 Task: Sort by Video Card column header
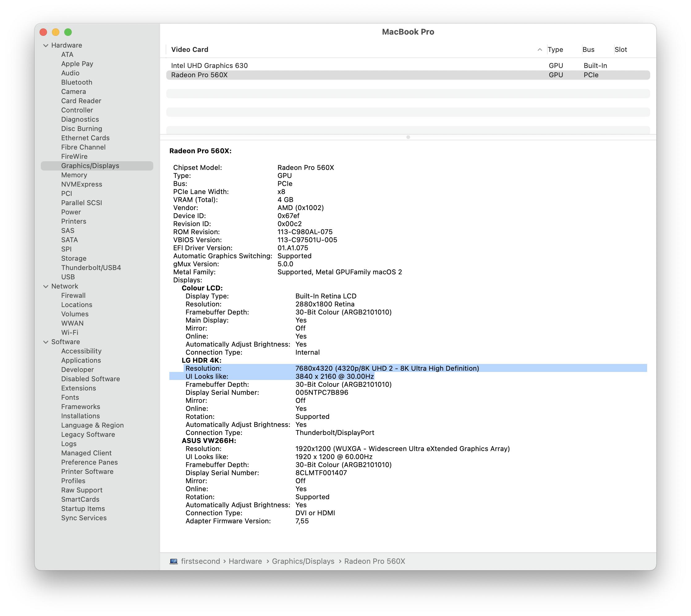tap(190, 50)
